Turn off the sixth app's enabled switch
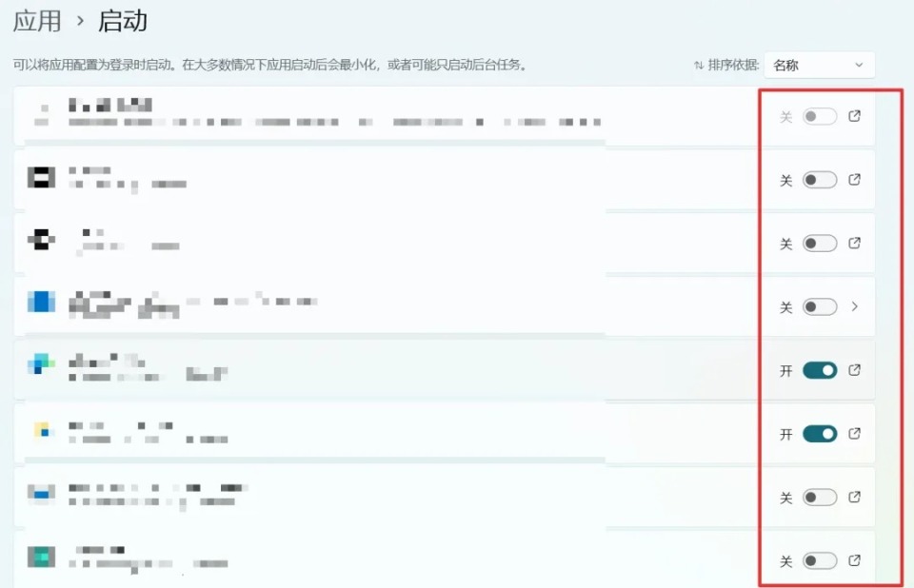The image size is (914, 588). pos(819,433)
